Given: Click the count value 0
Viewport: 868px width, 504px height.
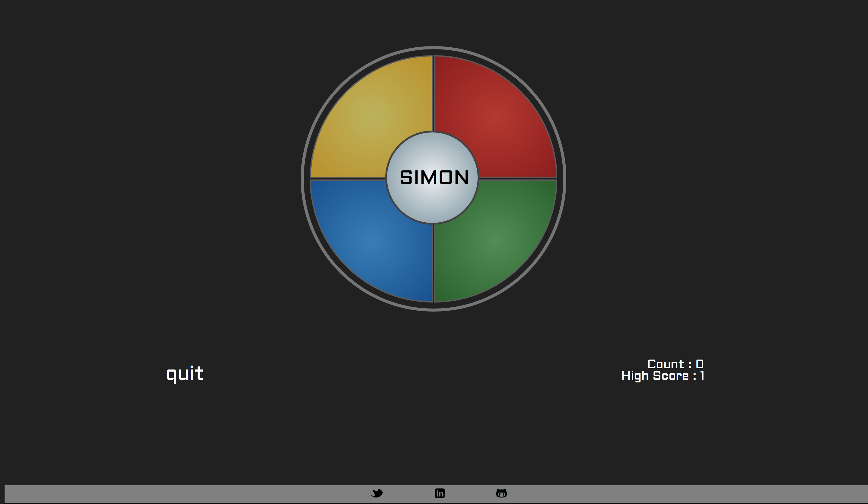Looking at the screenshot, I should coord(700,364).
